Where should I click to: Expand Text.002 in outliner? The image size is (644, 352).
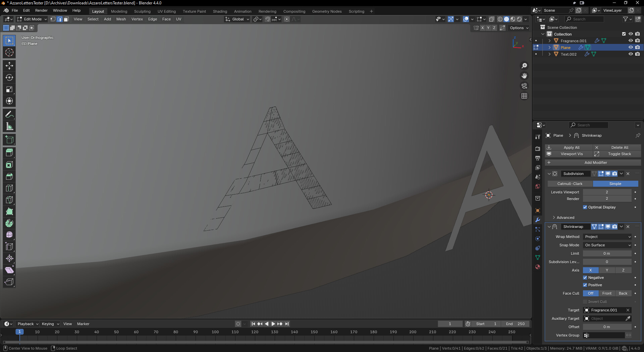[x=549, y=54]
